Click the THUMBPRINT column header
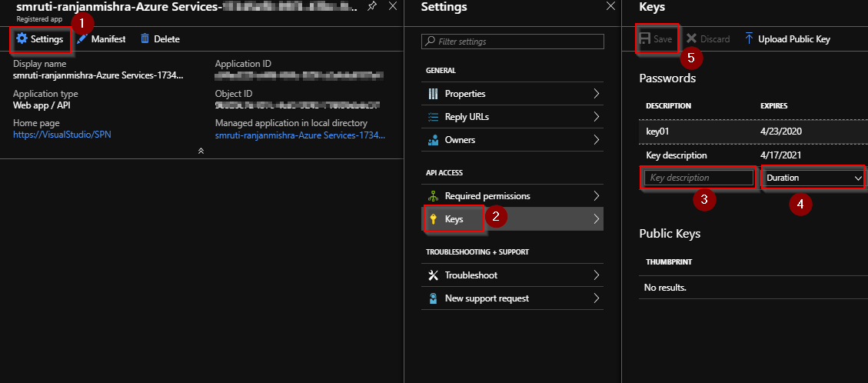868x383 pixels. coord(669,261)
